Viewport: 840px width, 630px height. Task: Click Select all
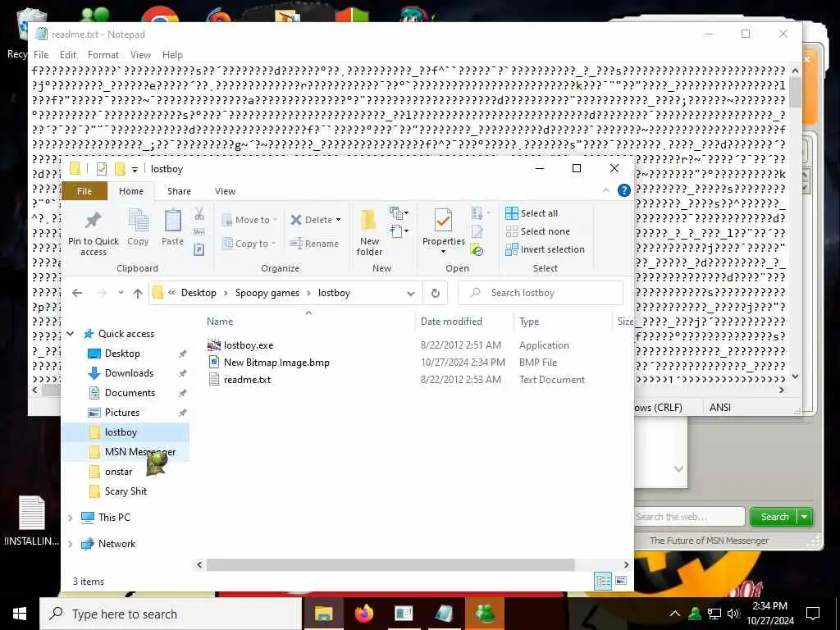coord(532,213)
